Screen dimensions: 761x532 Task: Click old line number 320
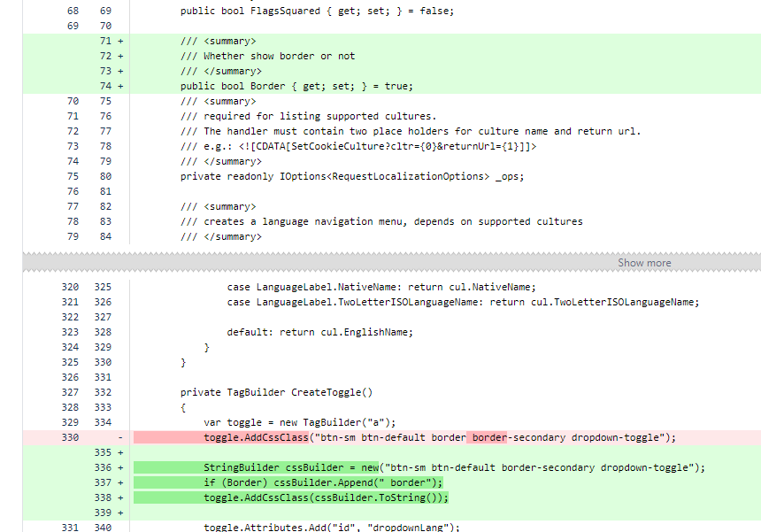[x=70, y=287]
